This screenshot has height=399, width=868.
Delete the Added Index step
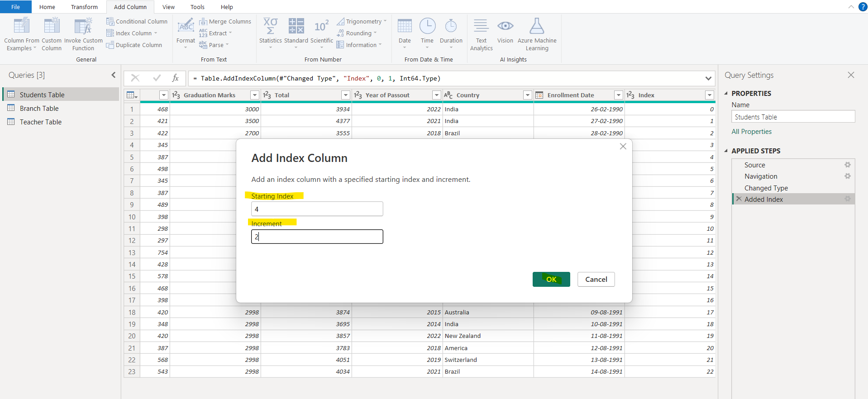tap(739, 199)
